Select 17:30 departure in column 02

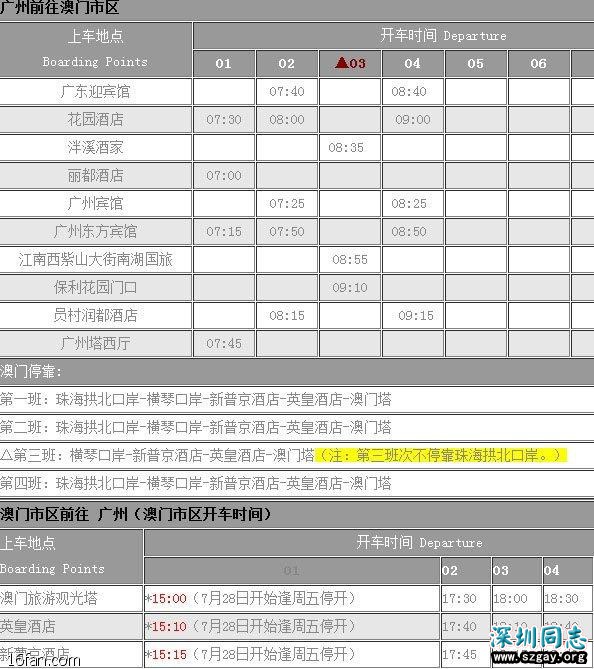pos(459,598)
